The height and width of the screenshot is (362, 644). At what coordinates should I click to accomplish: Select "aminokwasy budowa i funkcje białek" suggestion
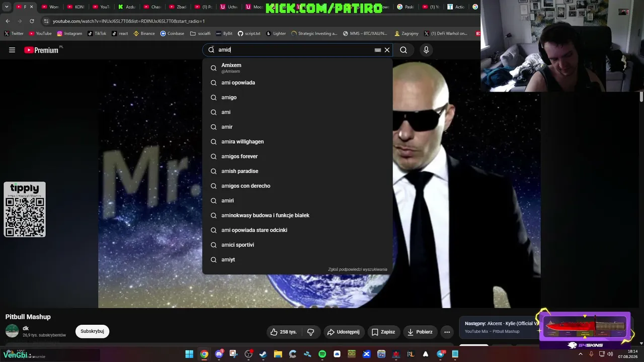[297, 215]
